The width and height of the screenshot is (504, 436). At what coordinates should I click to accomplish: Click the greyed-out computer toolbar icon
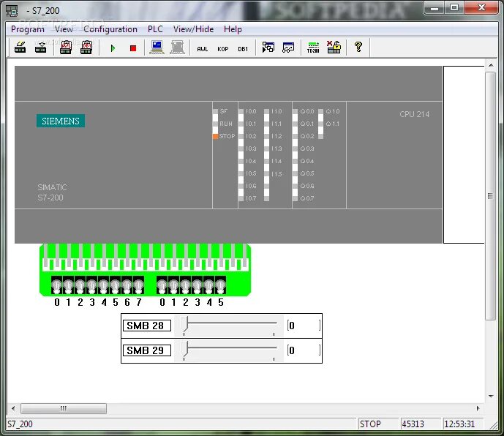[178, 48]
